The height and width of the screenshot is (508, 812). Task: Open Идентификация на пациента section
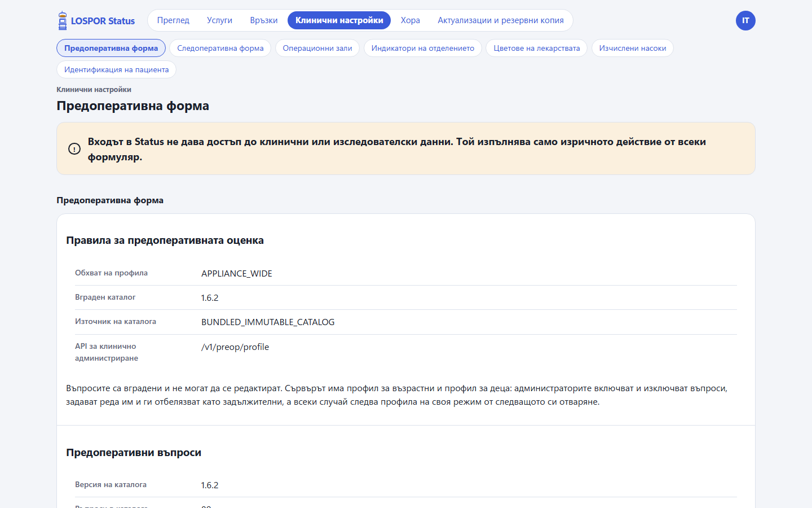coord(117,69)
